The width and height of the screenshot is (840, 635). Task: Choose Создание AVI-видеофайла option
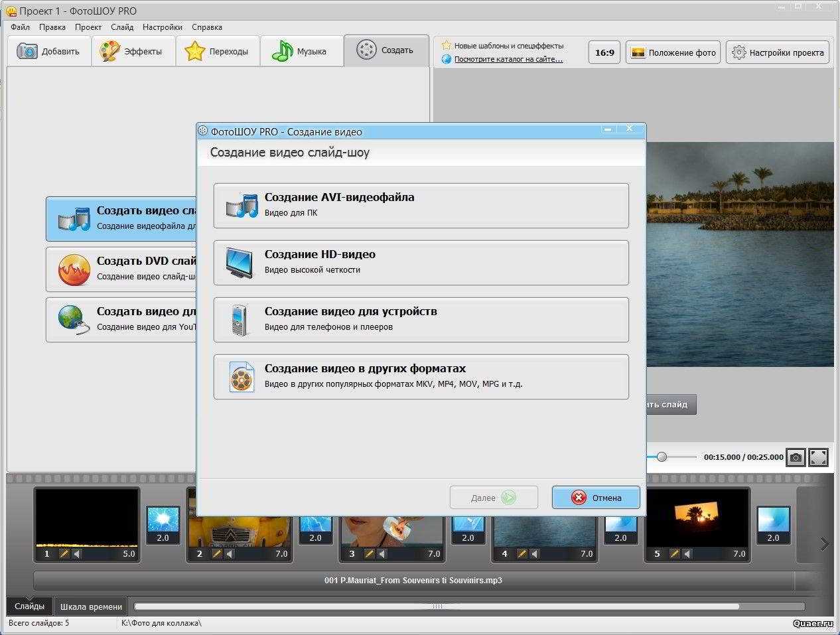(x=421, y=206)
